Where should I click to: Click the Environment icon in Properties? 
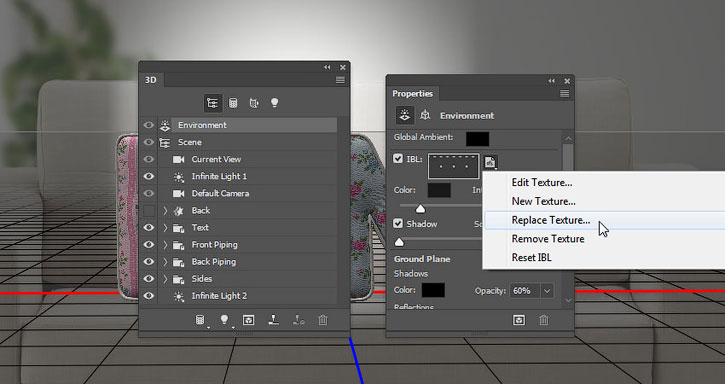pos(405,116)
